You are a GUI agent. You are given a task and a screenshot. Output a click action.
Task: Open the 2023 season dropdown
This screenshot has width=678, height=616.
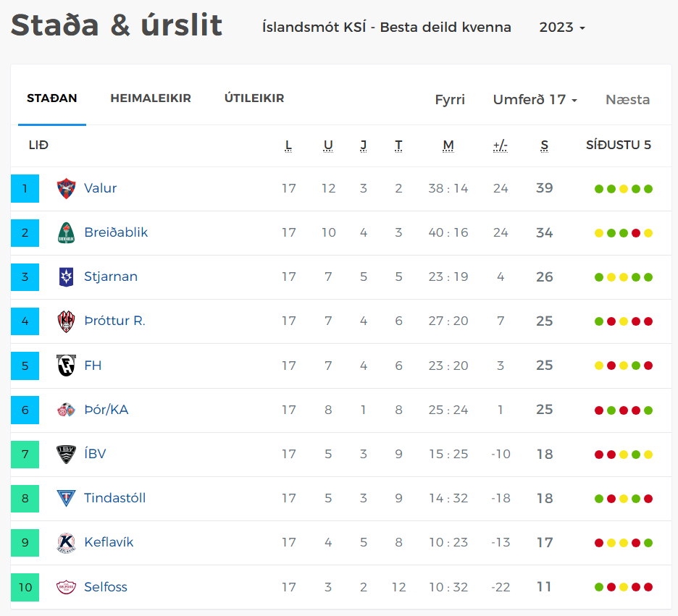tap(562, 28)
